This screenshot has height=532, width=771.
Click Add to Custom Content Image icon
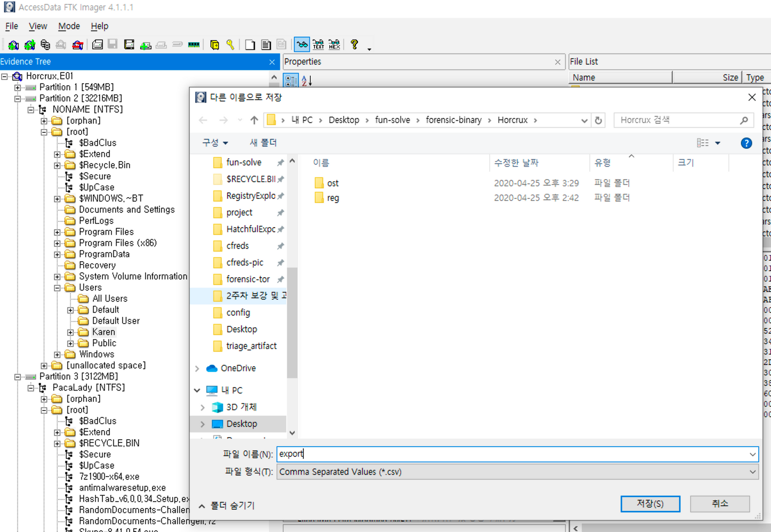pyautogui.click(x=146, y=45)
